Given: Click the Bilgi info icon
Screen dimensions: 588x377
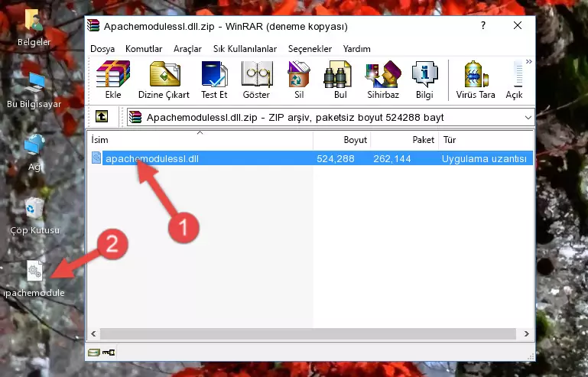Looking at the screenshot, I should 424,80.
